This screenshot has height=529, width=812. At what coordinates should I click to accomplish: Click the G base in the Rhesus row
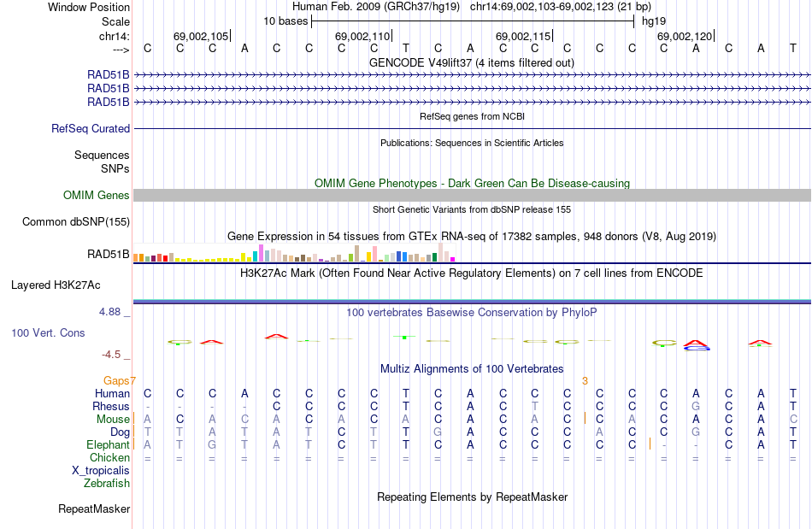pyautogui.click(x=696, y=406)
